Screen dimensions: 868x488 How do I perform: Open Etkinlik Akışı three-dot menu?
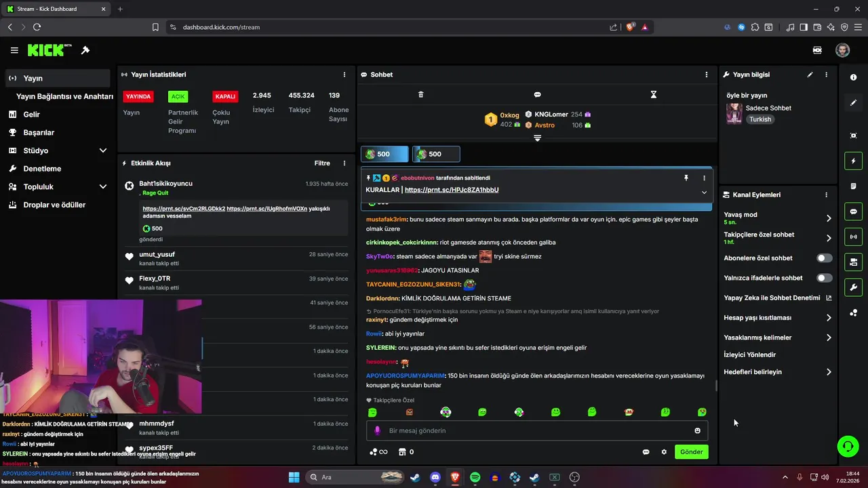(344, 163)
